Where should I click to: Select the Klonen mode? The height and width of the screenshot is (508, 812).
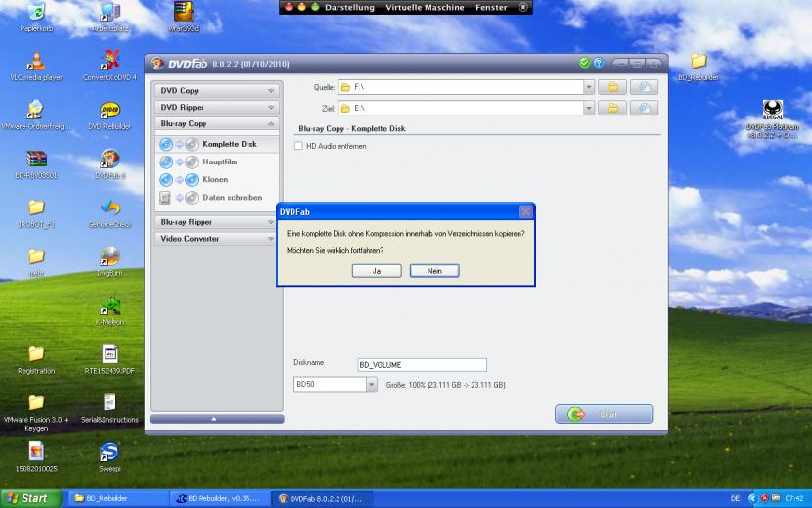(216, 179)
